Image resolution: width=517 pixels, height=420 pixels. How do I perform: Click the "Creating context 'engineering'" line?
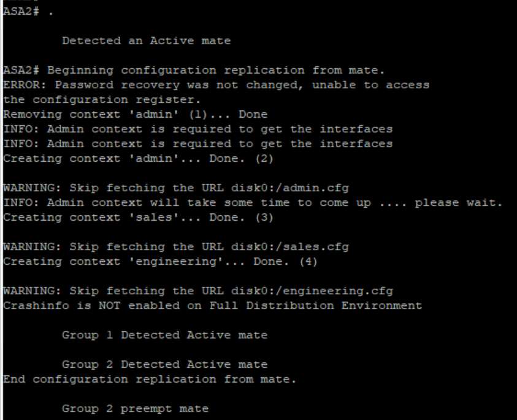pos(160,262)
